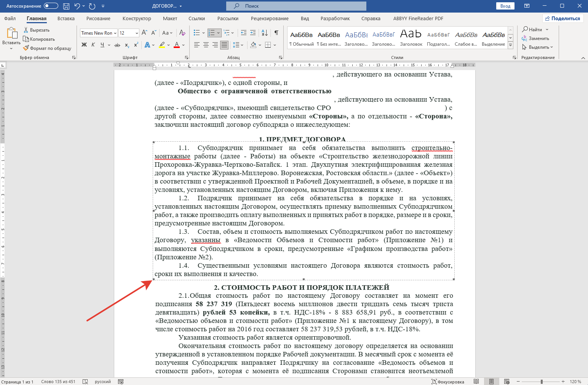Click the Cut scissors icon
The image size is (588, 385).
pyautogui.click(x=26, y=30)
